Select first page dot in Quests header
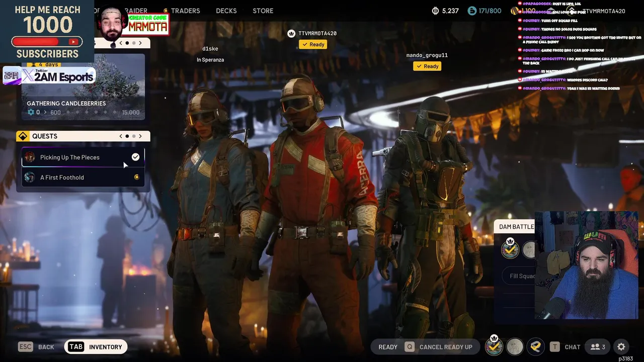Viewport: 644px width, 362px height. (x=127, y=136)
